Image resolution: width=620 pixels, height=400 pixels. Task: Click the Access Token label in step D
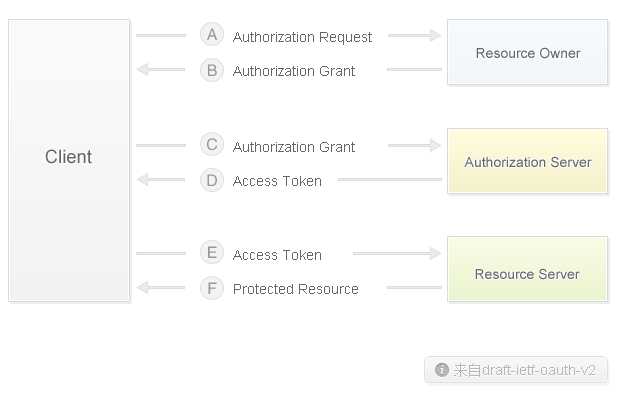[277, 181]
